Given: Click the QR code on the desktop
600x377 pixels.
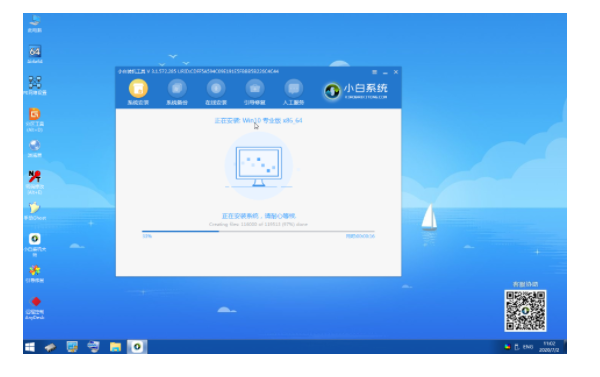Looking at the screenshot, I should coord(525,311).
